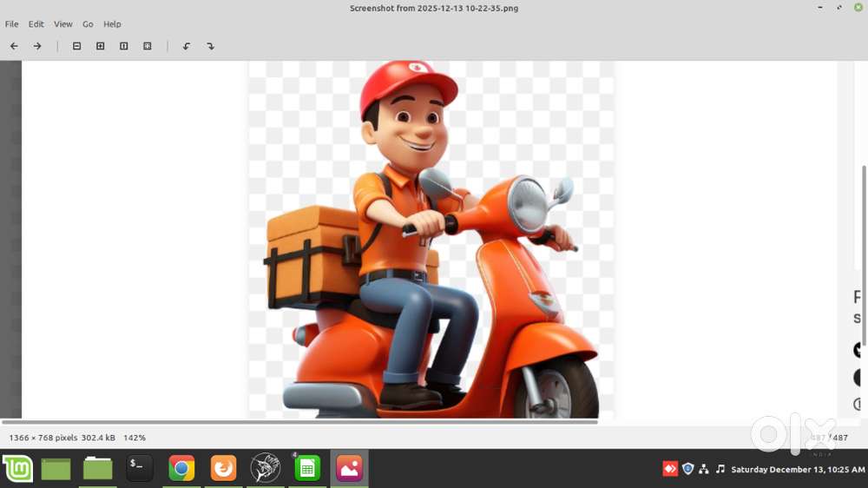This screenshot has width=868, height=488.
Task: Show image at normal size
Action: [123, 46]
